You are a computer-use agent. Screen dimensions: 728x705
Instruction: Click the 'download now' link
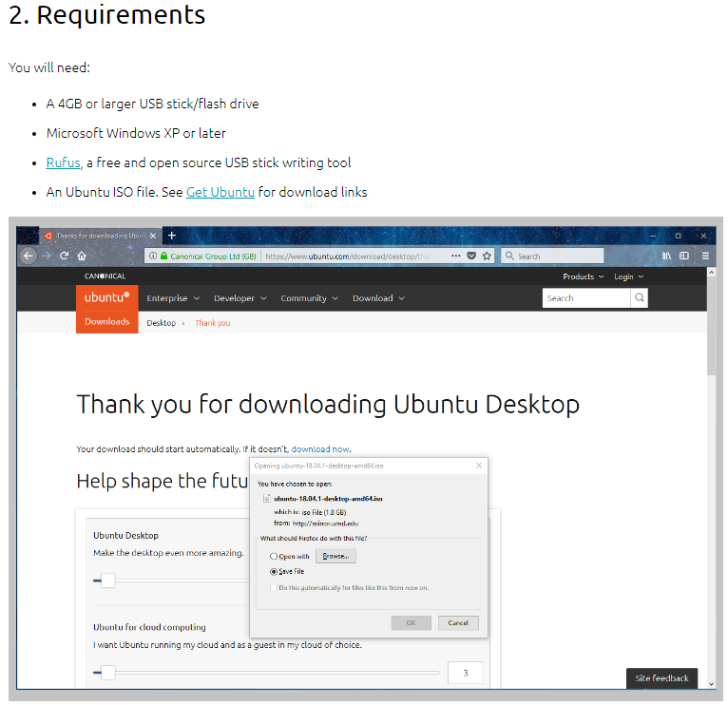[x=320, y=449]
